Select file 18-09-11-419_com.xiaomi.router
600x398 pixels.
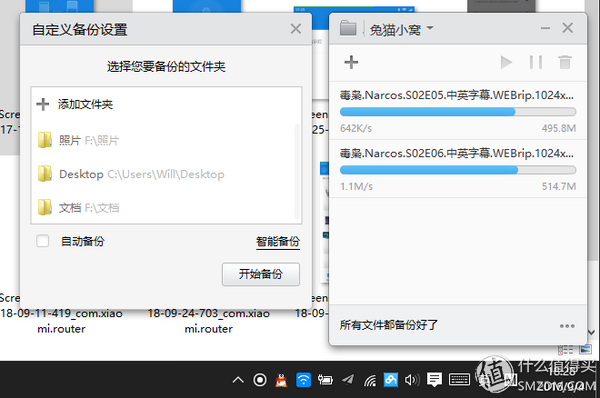pyautogui.click(x=62, y=321)
